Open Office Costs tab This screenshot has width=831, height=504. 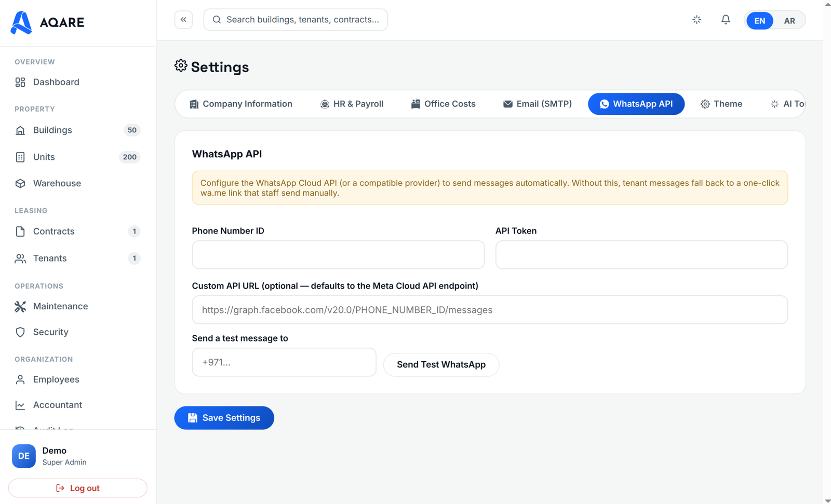(x=443, y=104)
